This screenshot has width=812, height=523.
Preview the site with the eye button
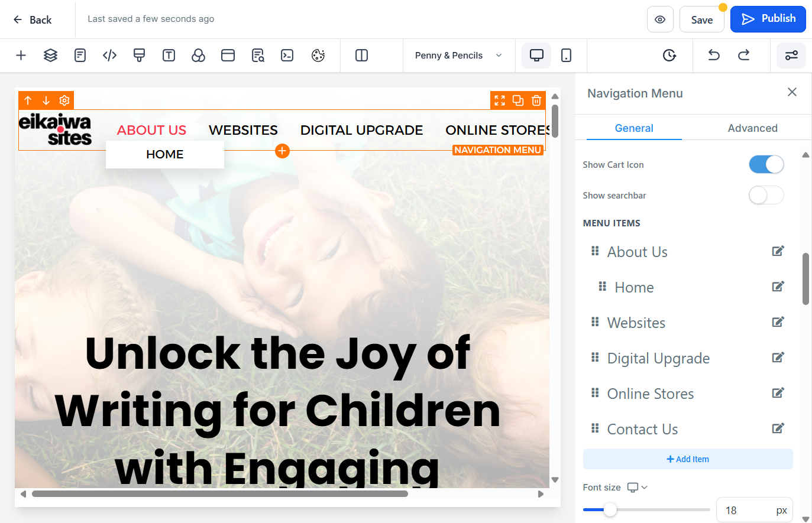click(660, 20)
